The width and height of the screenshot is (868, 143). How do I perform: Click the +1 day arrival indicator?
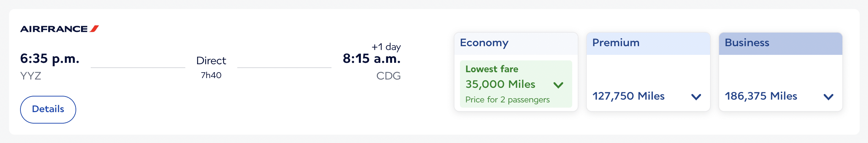pyautogui.click(x=386, y=47)
